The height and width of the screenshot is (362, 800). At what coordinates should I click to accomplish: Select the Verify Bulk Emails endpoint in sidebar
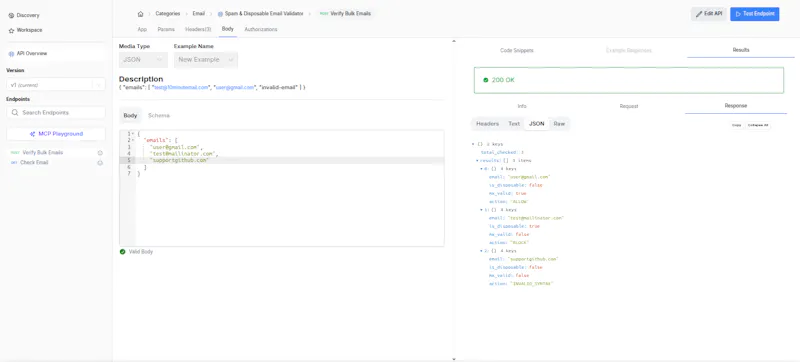tap(43, 152)
